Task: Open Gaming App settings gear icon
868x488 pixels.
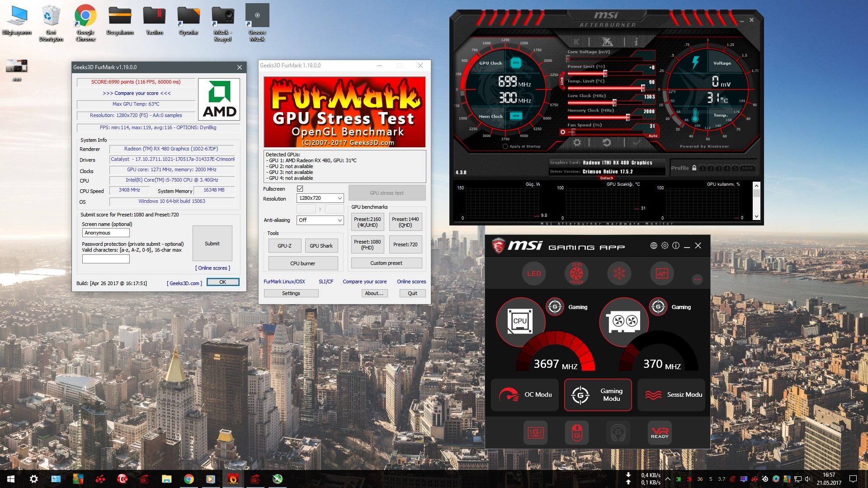Action: [x=665, y=246]
